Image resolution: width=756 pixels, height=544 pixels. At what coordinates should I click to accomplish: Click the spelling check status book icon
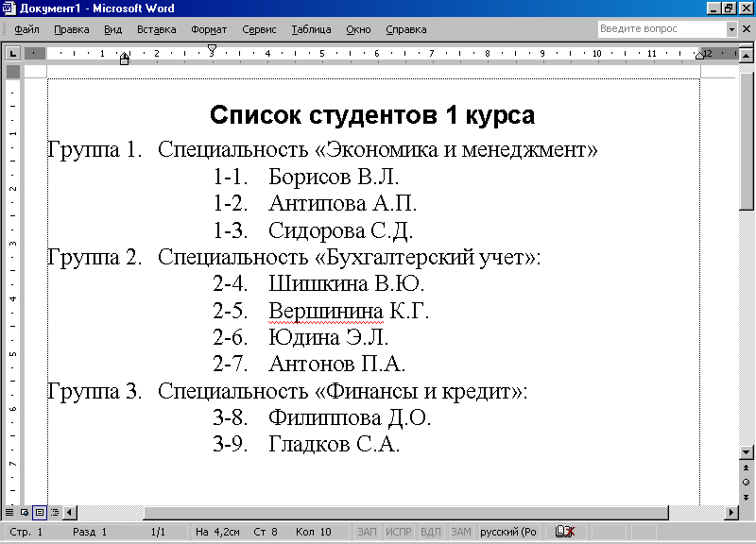click(x=565, y=532)
